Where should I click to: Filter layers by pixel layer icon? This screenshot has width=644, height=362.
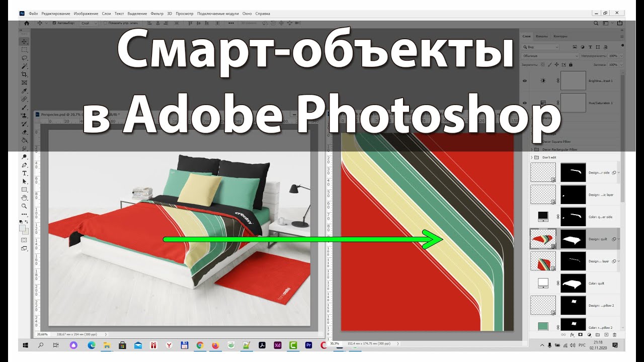tap(575, 47)
